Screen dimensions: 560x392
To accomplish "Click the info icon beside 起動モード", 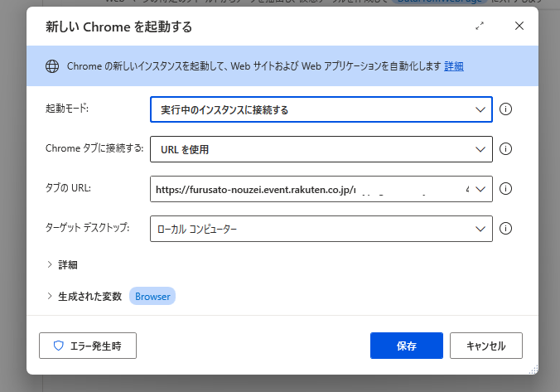I will coord(505,109).
